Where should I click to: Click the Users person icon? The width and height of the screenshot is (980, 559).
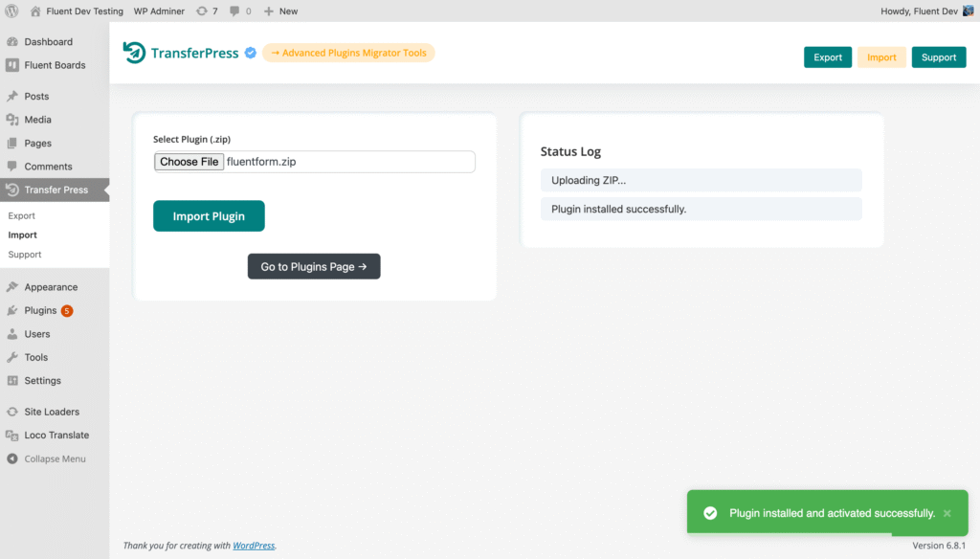[12, 334]
